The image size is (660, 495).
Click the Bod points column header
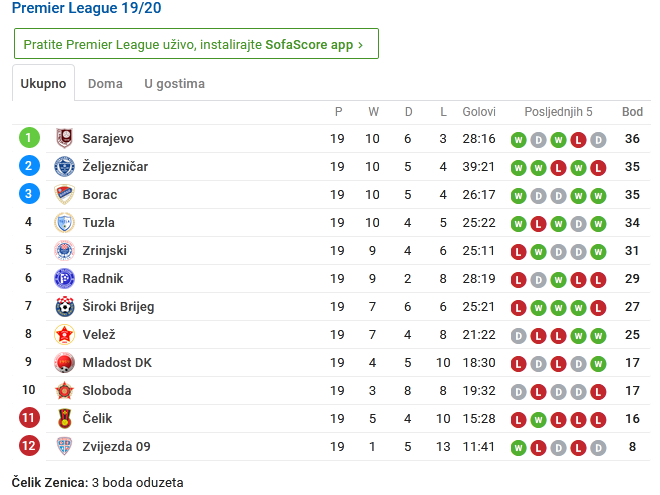coord(632,112)
